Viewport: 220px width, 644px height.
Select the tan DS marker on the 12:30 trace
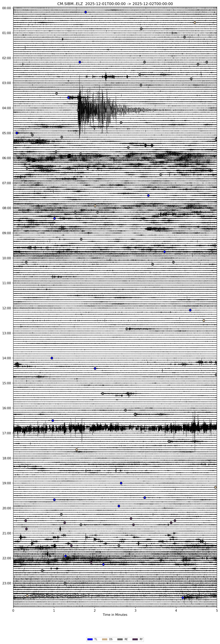click(204, 321)
